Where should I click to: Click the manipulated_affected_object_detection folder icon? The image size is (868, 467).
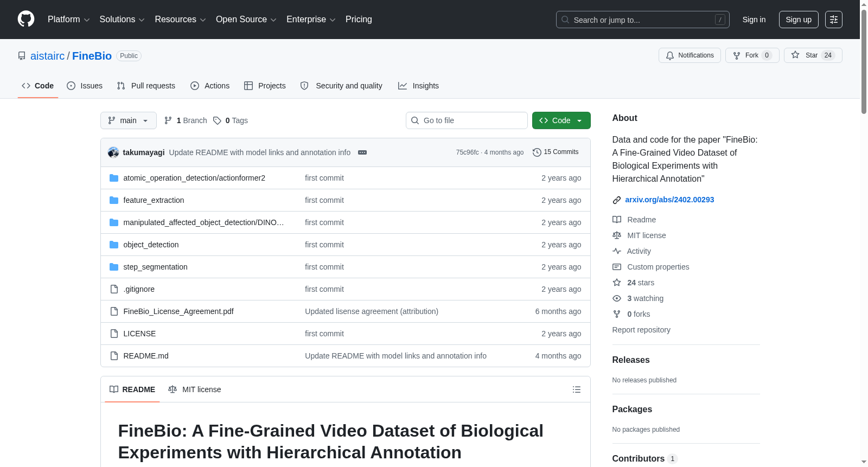coord(114,222)
